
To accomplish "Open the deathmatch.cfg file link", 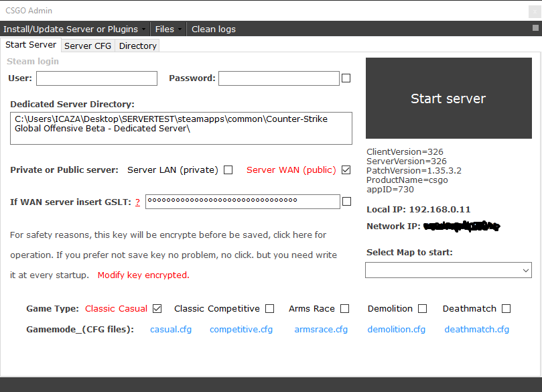I will pyautogui.click(x=476, y=330).
